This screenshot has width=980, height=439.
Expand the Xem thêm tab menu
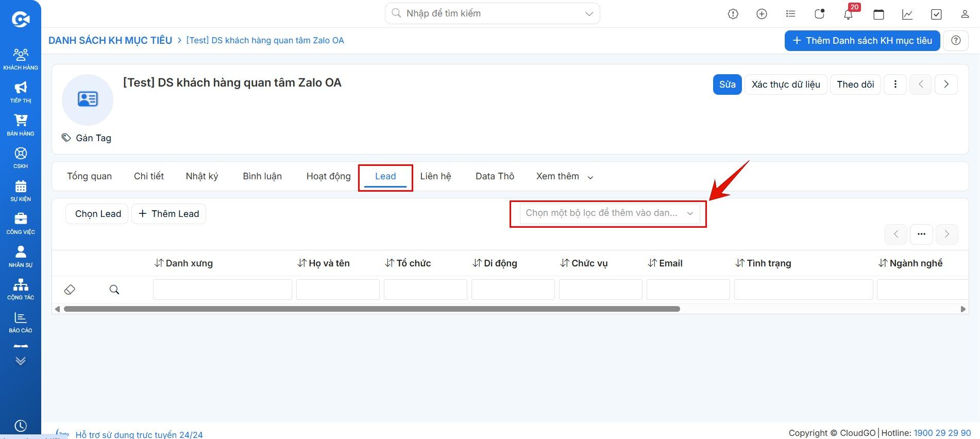[x=565, y=176]
